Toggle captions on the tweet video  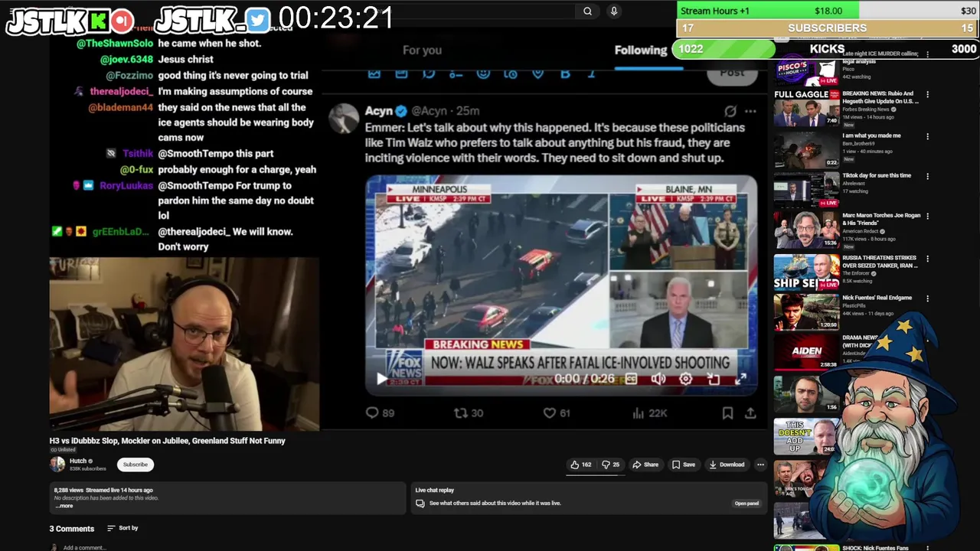[x=631, y=378]
